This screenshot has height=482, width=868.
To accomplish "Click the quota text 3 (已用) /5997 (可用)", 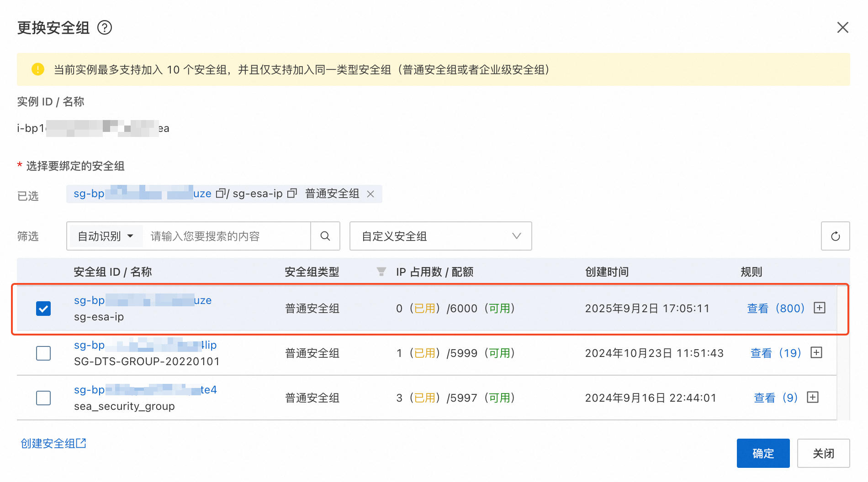I will (x=455, y=398).
